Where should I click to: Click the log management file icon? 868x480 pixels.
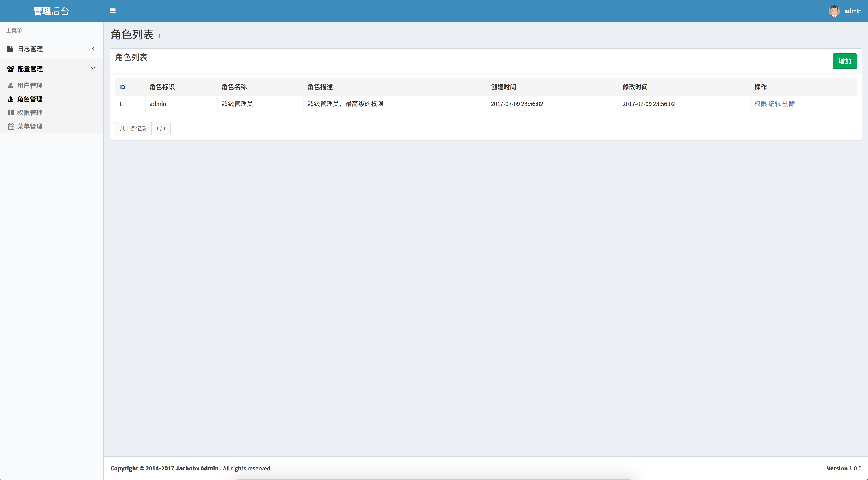click(x=10, y=49)
